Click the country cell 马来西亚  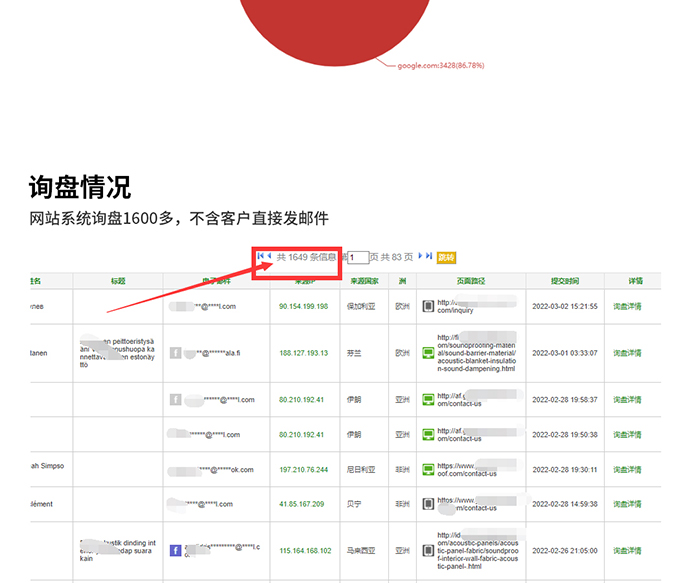(x=361, y=551)
